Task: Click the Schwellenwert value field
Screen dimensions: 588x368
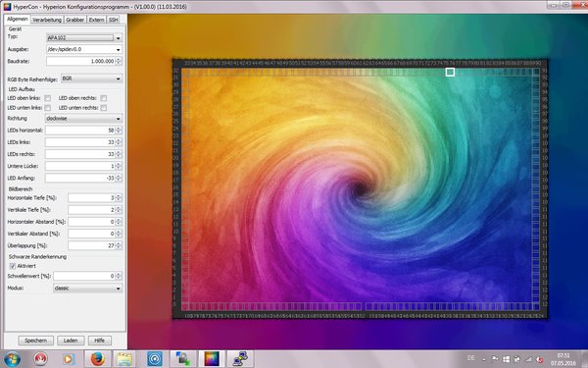Action: [x=84, y=276]
